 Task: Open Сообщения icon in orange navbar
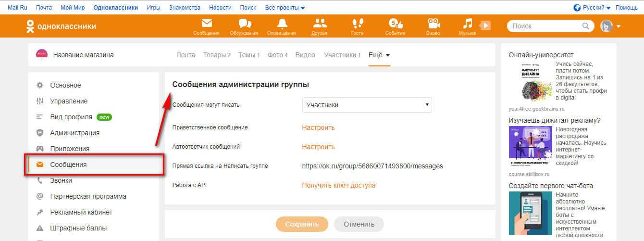[206, 25]
